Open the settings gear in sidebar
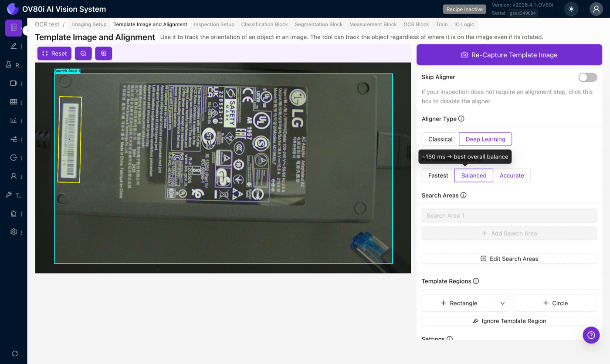Image resolution: width=610 pixels, height=364 pixels. 14,232
